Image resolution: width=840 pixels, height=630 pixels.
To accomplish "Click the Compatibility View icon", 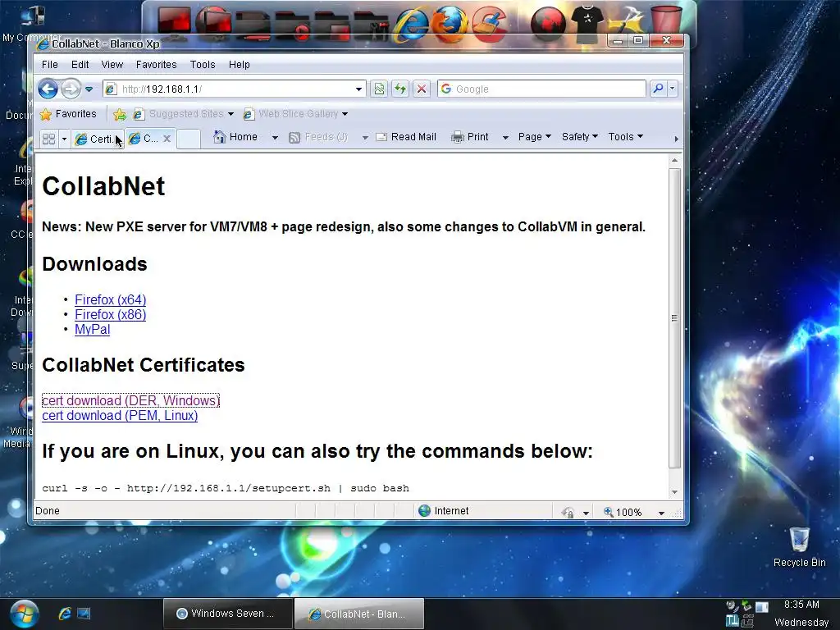I will [x=379, y=89].
